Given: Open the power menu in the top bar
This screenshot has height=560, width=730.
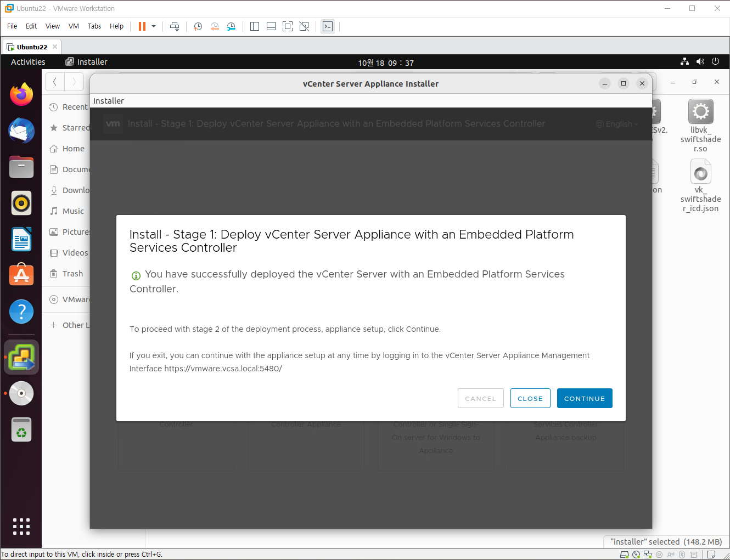Looking at the screenshot, I should tap(715, 61).
